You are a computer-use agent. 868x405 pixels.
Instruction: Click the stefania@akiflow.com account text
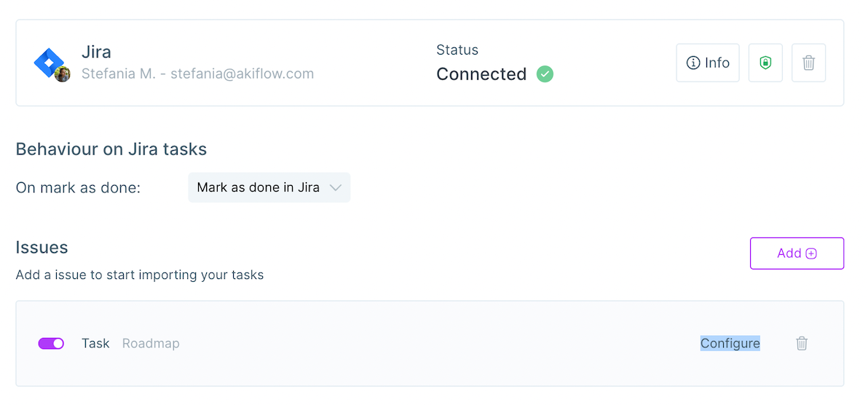[x=242, y=74]
